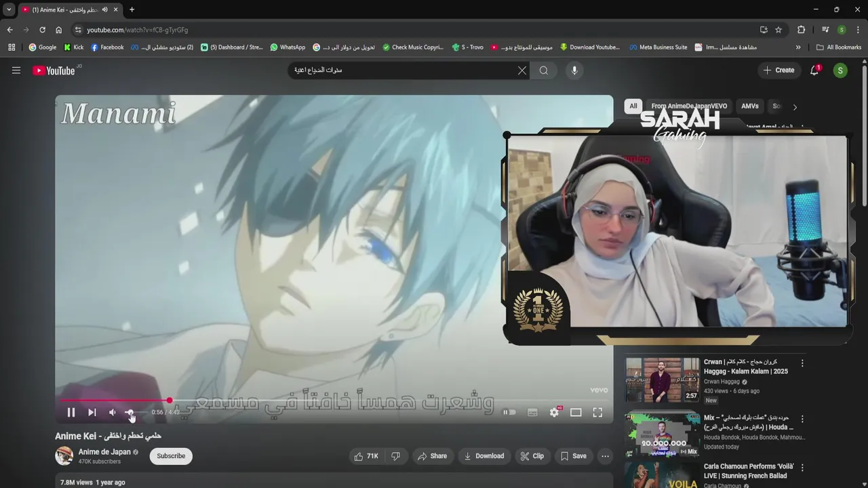This screenshot has width=868, height=488.
Task: Click the youtube.com address bar URL
Action: [x=138, y=30]
